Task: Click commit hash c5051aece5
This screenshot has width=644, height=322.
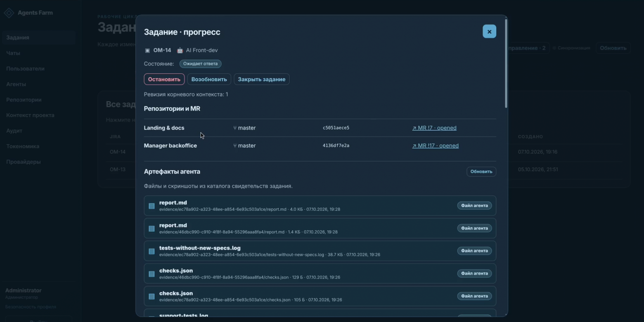Action: click(x=336, y=128)
